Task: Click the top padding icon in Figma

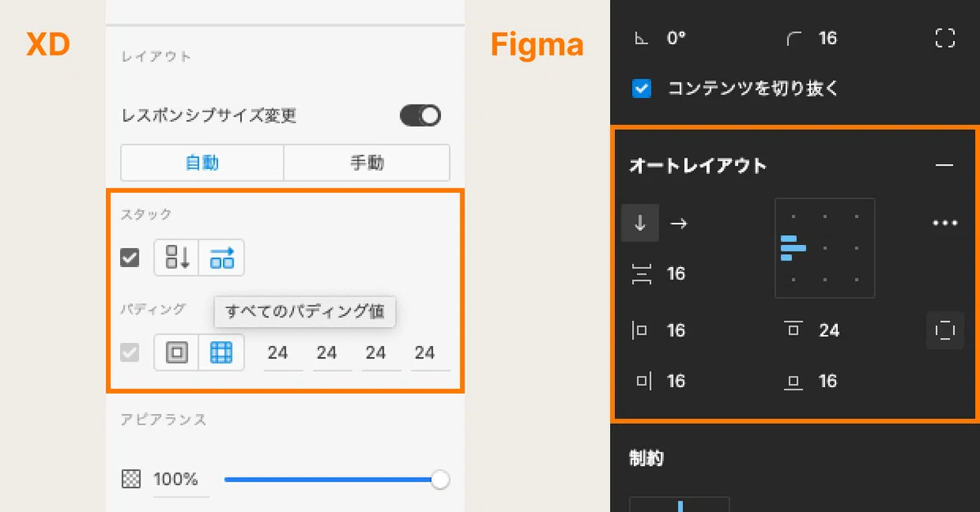Action: point(793,330)
